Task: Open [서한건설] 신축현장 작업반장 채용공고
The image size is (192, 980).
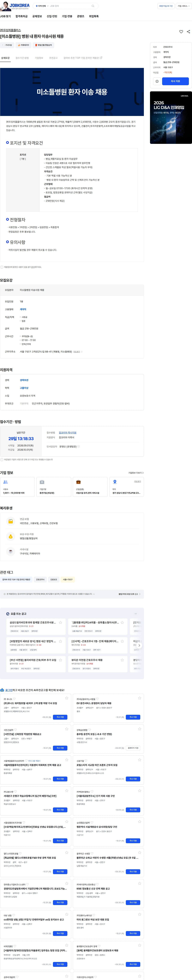Action: [22, 734]
